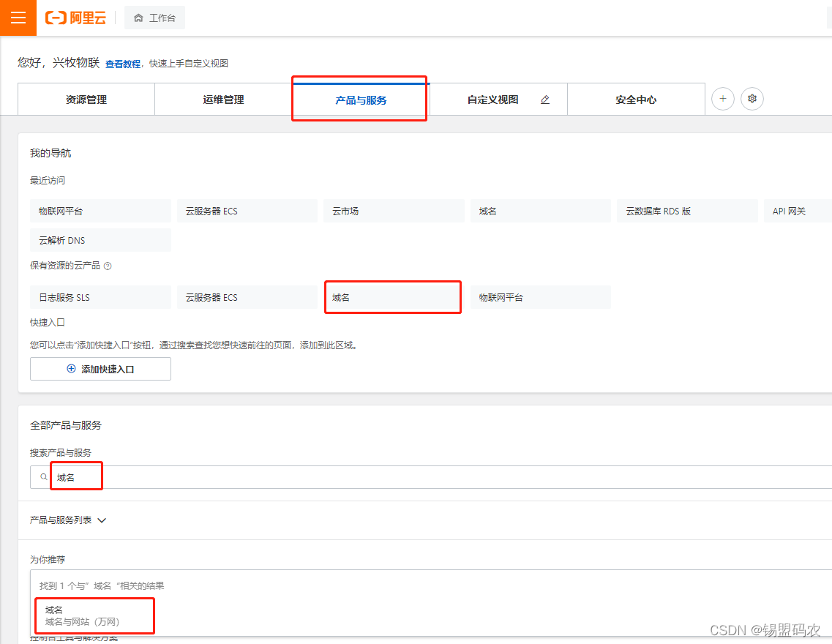Open 物联网平台 under 保有资源的云产品
832x644 pixels.
(539, 297)
